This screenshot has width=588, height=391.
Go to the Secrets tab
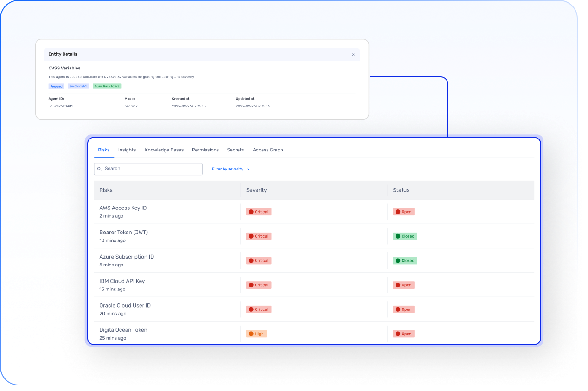[236, 150]
